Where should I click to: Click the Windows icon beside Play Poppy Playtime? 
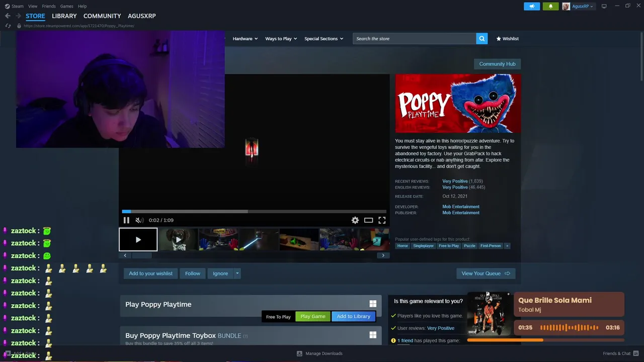373,304
